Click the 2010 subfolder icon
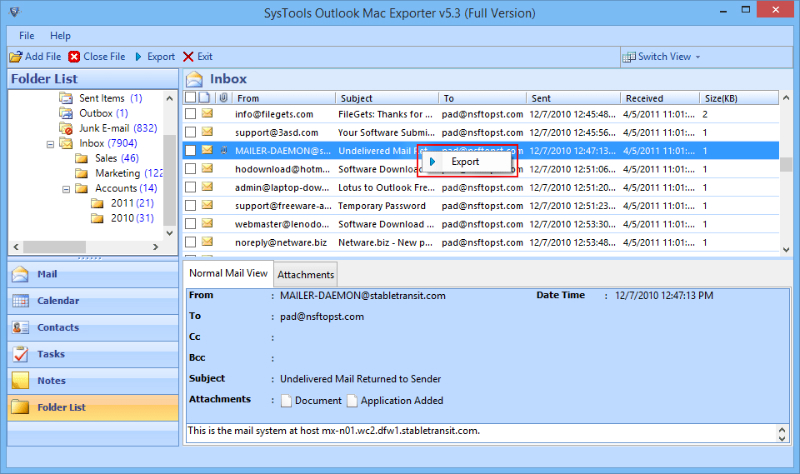This screenshot has height=474, width=800. [97, 218]
